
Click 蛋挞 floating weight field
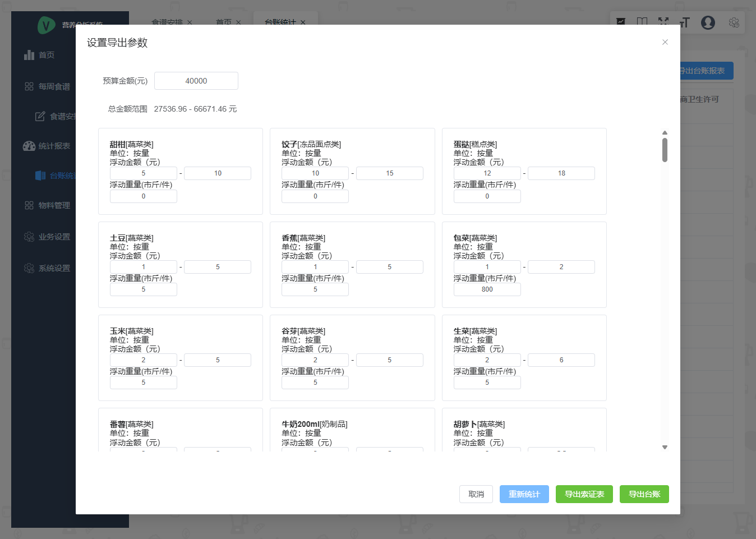487,196
